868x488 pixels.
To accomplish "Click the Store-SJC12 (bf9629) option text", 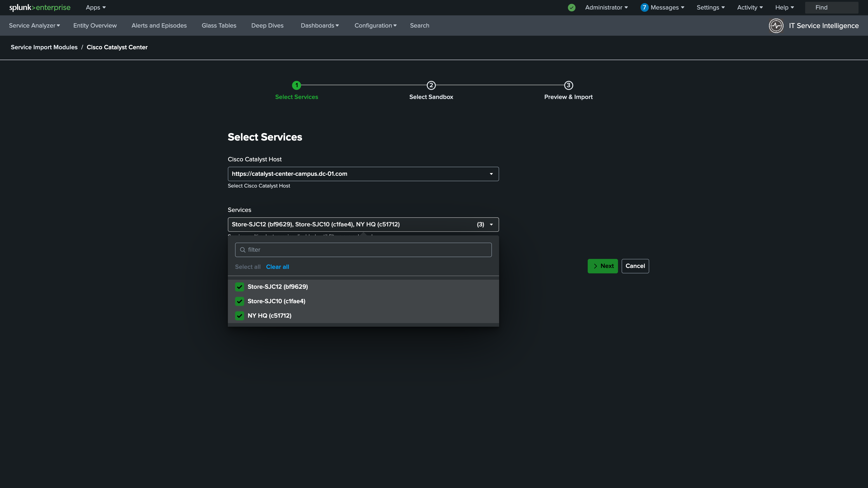I will 278,287.
